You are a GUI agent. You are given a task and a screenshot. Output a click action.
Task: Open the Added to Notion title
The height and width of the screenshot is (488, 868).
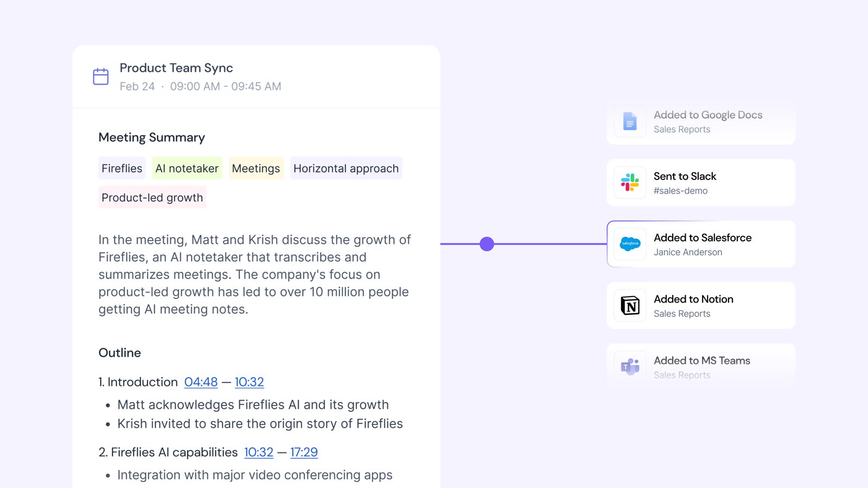(x=693, y=299)
